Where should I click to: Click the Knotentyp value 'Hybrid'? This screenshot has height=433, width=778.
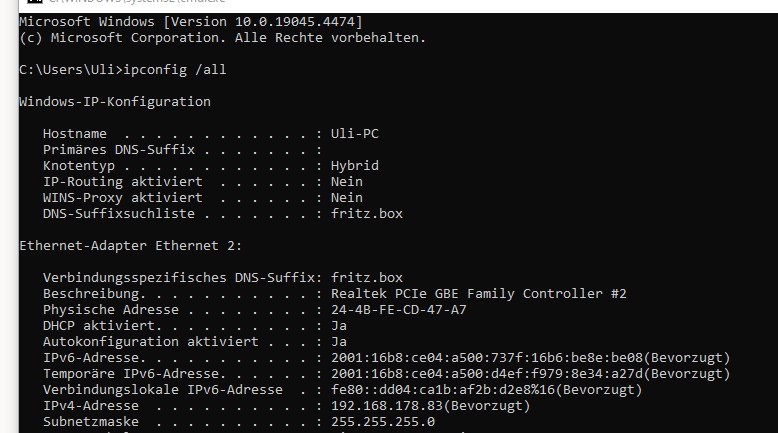click(355, 166)
